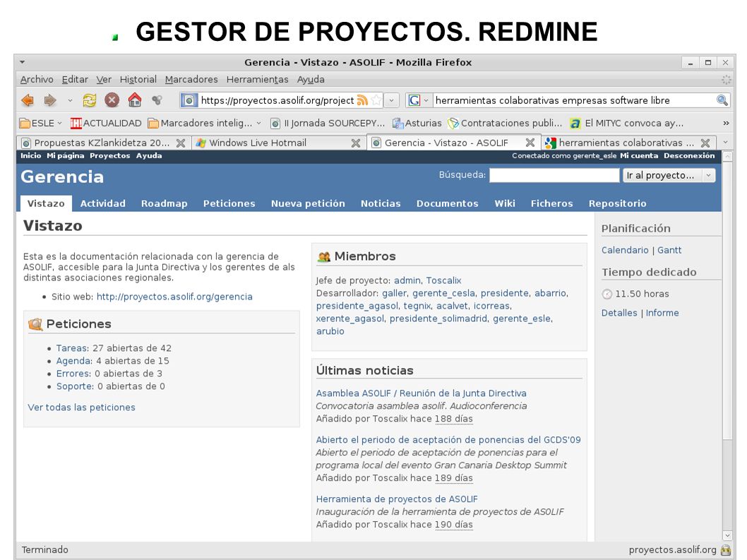Click member link presidente_agasol
Viewport: 747px width, 560px height.
pos(357,306)
